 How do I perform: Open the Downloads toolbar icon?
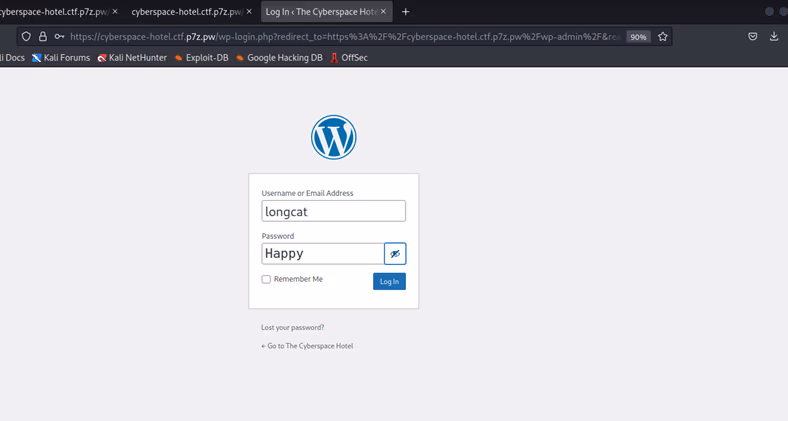[x=774, y=36]
